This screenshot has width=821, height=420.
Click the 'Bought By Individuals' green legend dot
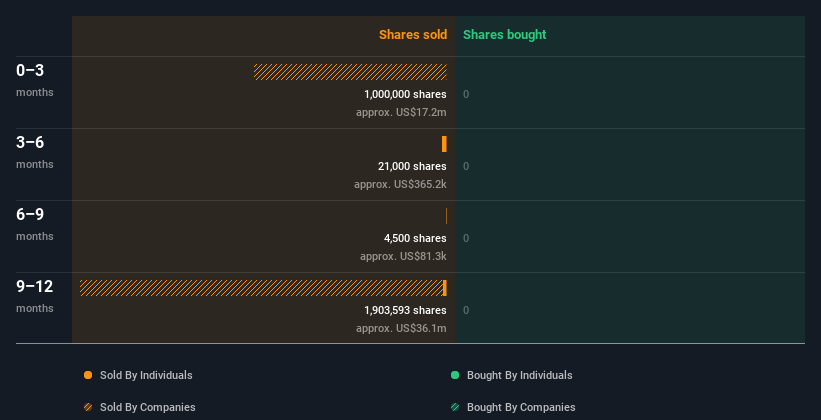tap(455, 375)
